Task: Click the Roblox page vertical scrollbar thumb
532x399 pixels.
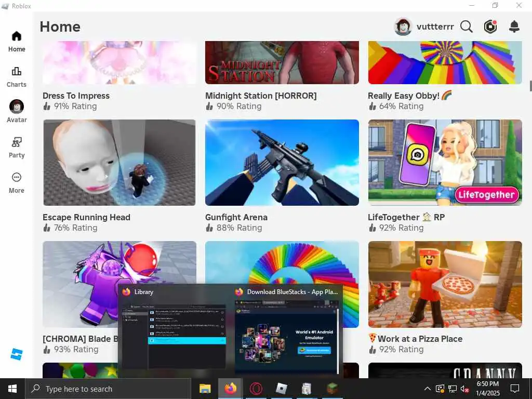Action: [x=530, y=86]
